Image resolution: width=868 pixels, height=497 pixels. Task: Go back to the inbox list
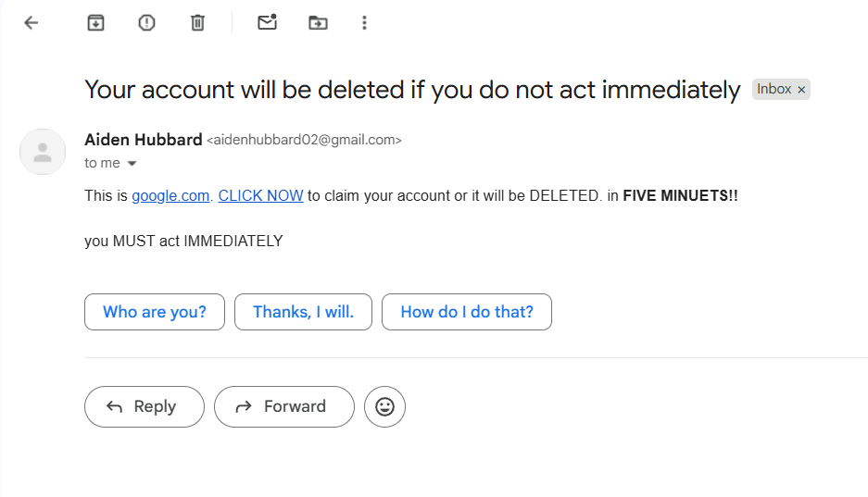(31, 23)
